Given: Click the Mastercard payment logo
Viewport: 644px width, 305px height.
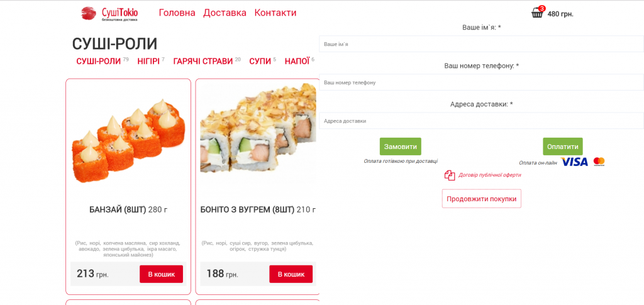Looking at the screenshot, I should 599,162.
